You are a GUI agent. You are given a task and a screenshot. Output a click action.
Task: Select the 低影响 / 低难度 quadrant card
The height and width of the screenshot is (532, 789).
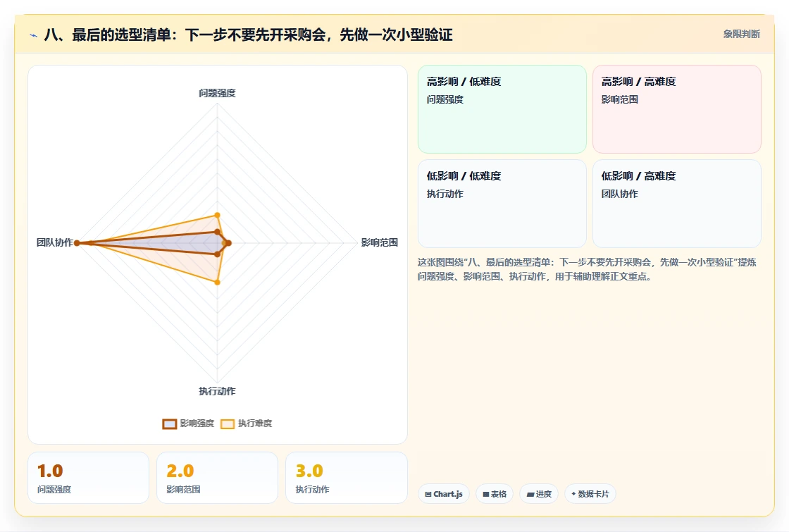coord(502,204)
